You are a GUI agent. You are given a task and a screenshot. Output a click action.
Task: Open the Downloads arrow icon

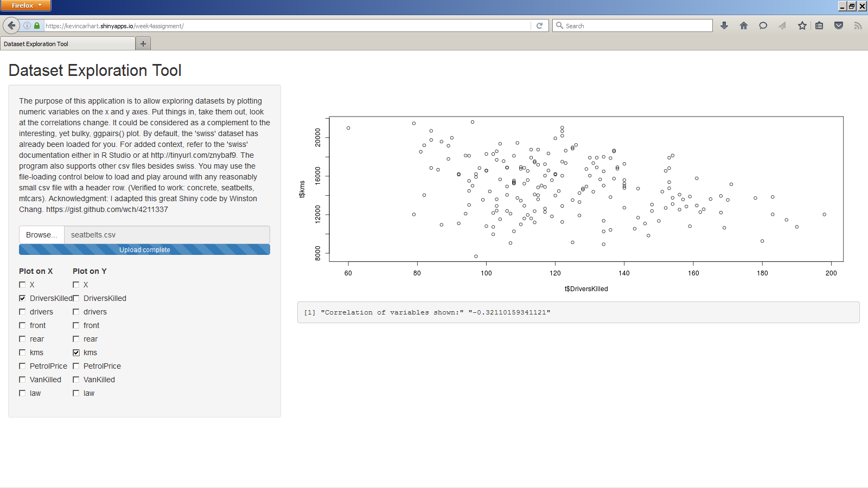(724, 25)
